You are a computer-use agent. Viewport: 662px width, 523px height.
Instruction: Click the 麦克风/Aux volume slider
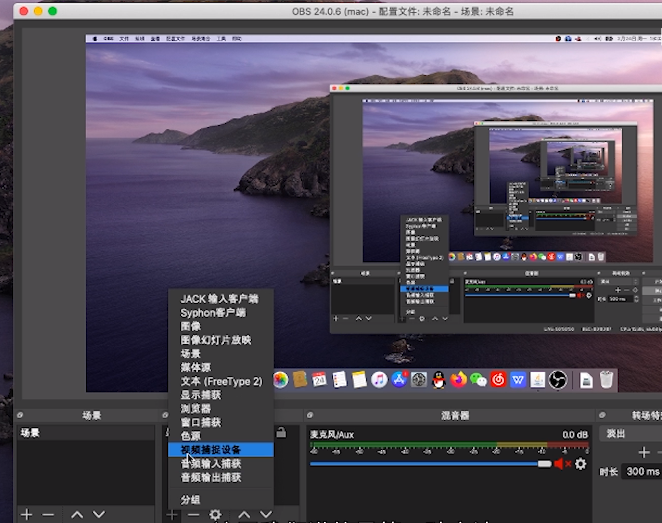click(430, 464)
